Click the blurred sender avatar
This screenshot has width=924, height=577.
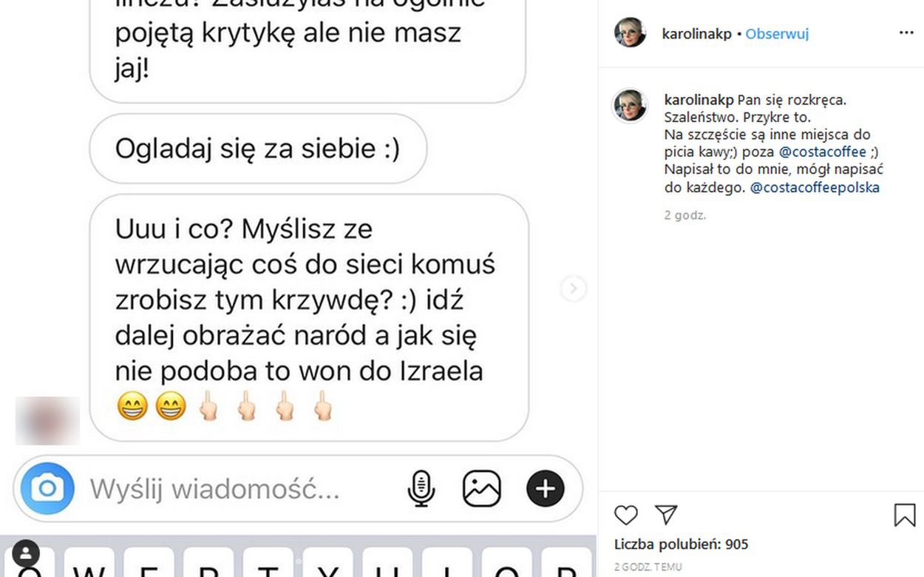(47, 420)
